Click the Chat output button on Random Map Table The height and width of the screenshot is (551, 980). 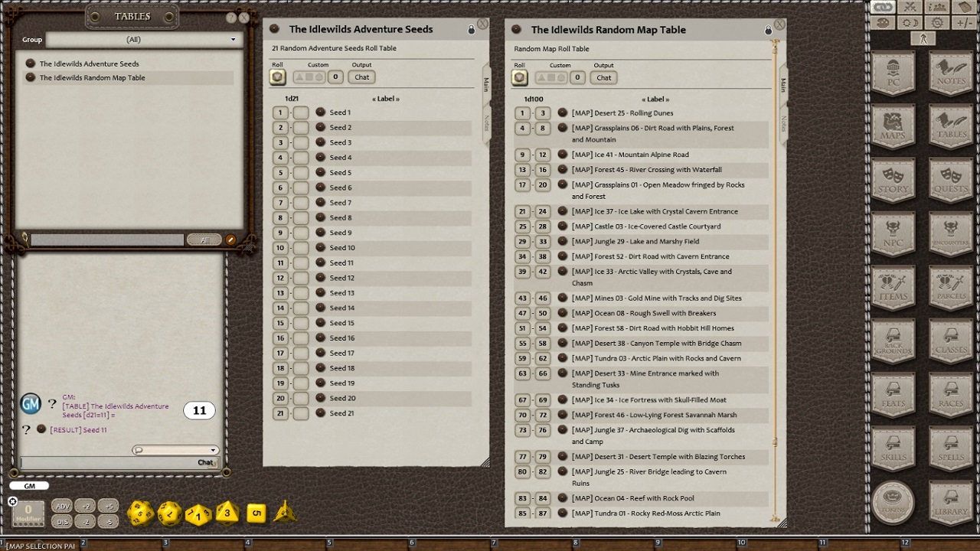tap(603, 77)
